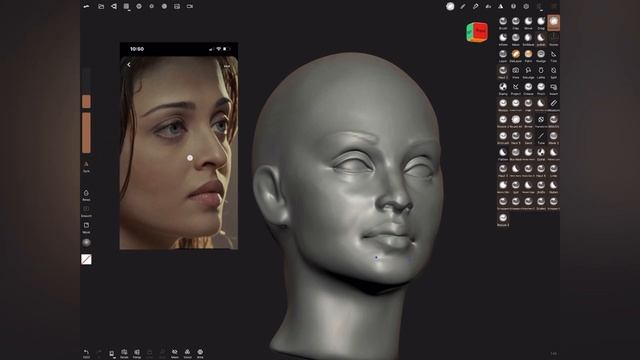Select the Clay tool

516,23
